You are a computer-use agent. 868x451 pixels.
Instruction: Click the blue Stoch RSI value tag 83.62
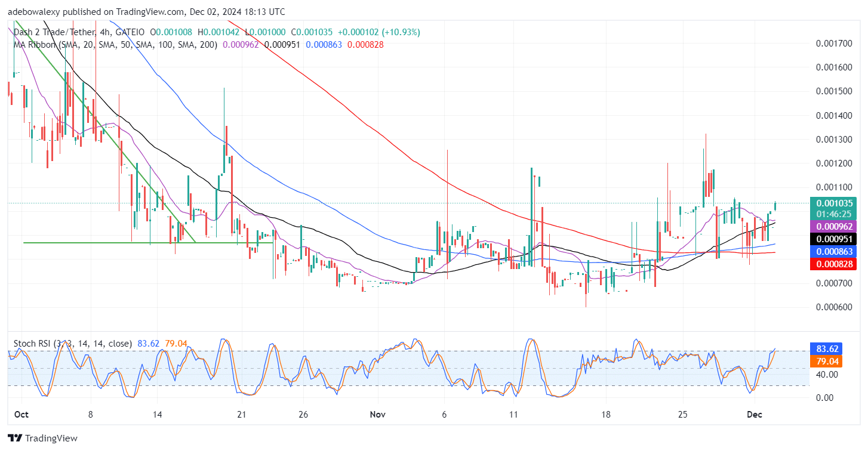(827, 349)
